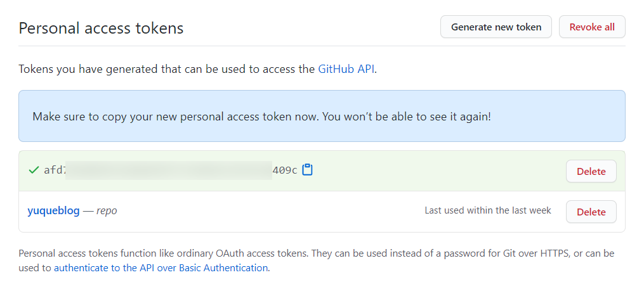Click the paragraph about ordinary OAuth access tokens

(316, 260)
